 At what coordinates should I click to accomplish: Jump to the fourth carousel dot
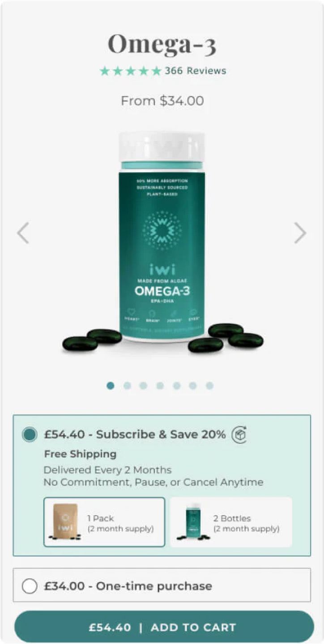tap(160, 386)
